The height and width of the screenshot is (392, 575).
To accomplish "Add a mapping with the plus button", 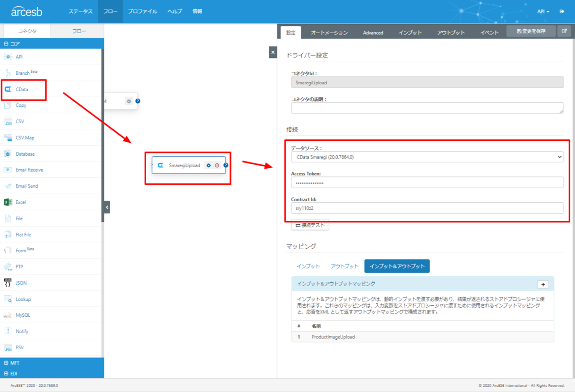I will tap(543, 284).
